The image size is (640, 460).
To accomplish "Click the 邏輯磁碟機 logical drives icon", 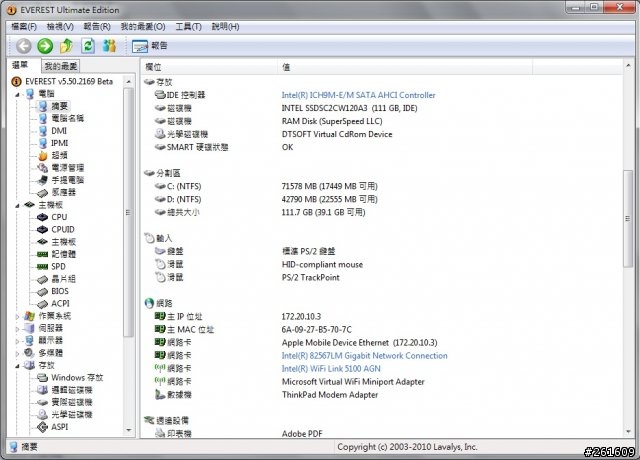I will tap(42, 390).
